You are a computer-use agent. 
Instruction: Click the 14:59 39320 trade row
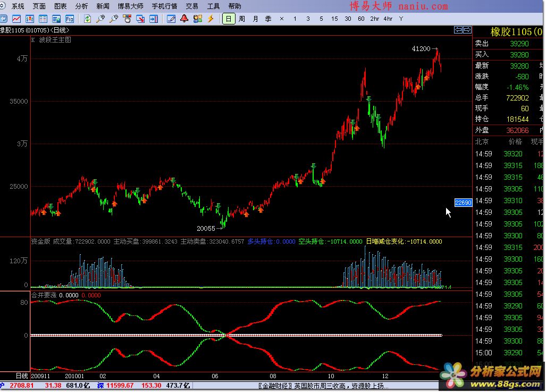(509, 154)
